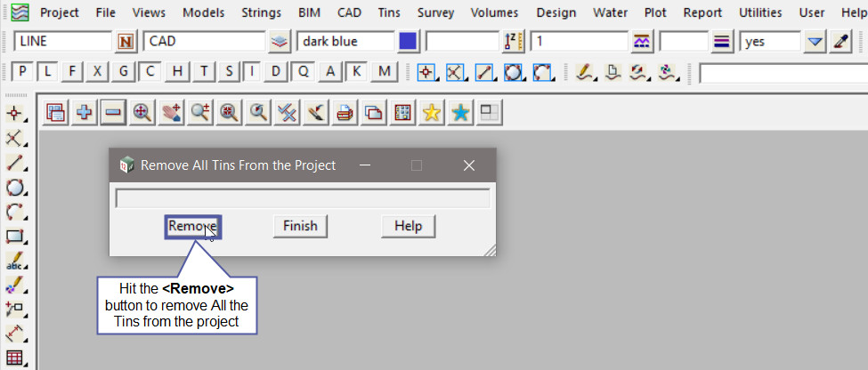Click the plus (add) icon in view toolbar
This screenshot has height=370, width=868.
coord(85,112)
